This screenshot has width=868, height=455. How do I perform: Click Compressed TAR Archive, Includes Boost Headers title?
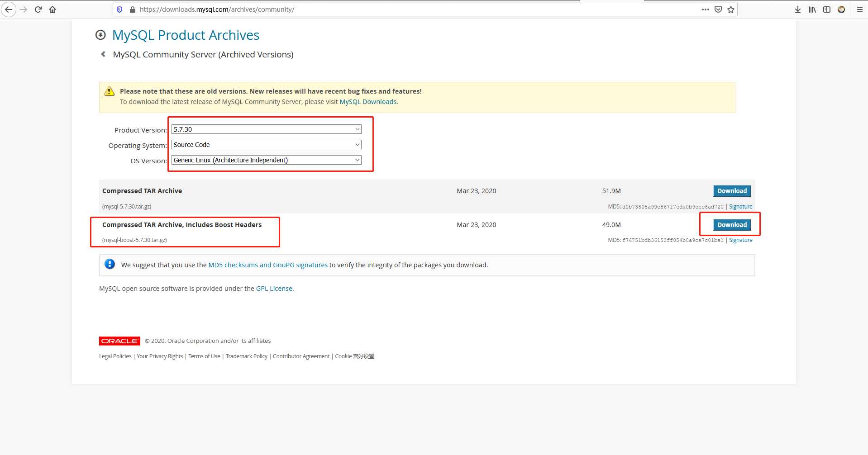click(182, 225)
